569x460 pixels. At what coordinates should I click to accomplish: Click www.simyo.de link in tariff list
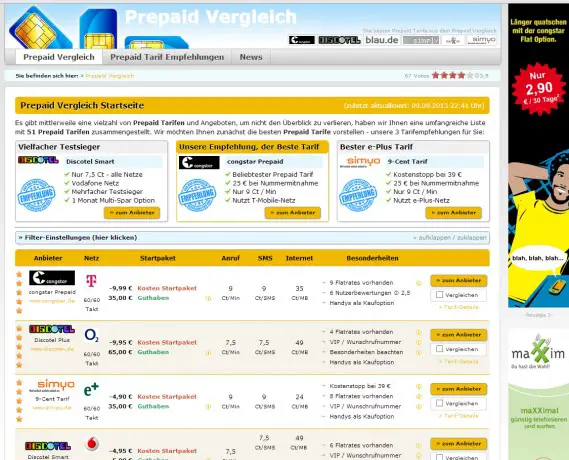tap(52, 408)
